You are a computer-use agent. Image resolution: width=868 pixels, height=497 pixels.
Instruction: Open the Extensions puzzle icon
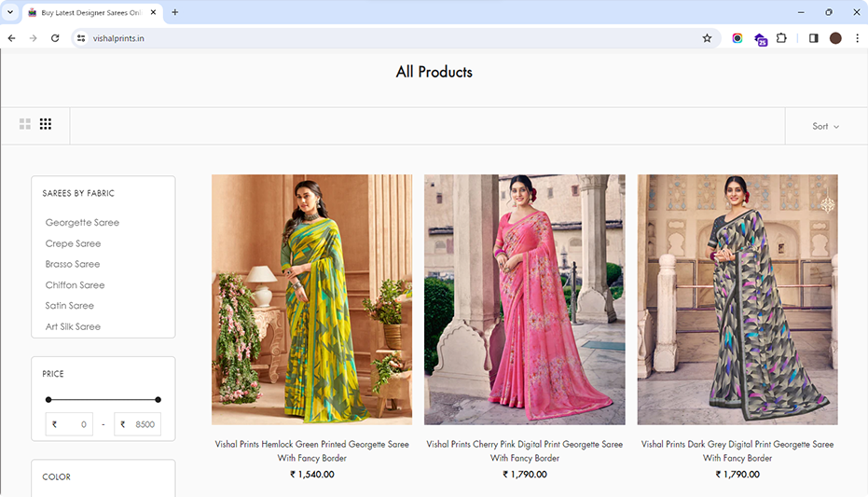pos(781,38)
